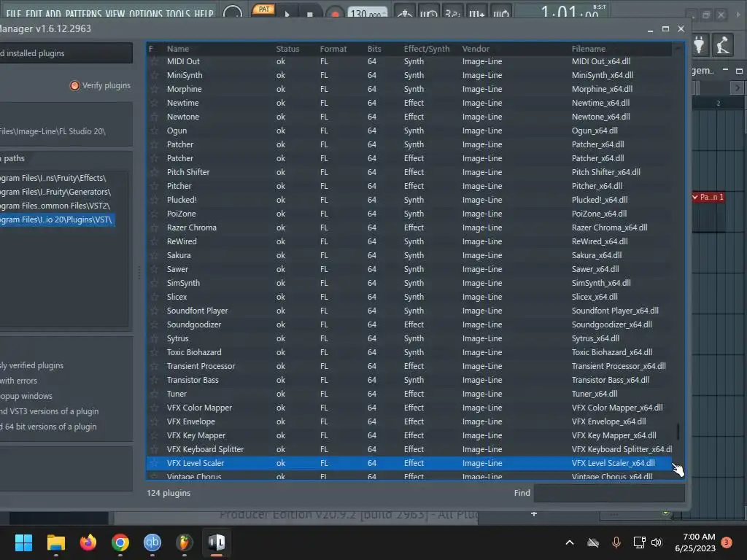The height and width of the screenshot is (560, 747).
Task: Toggle PAT song/pattern mode button
Action: click(263, 9)
